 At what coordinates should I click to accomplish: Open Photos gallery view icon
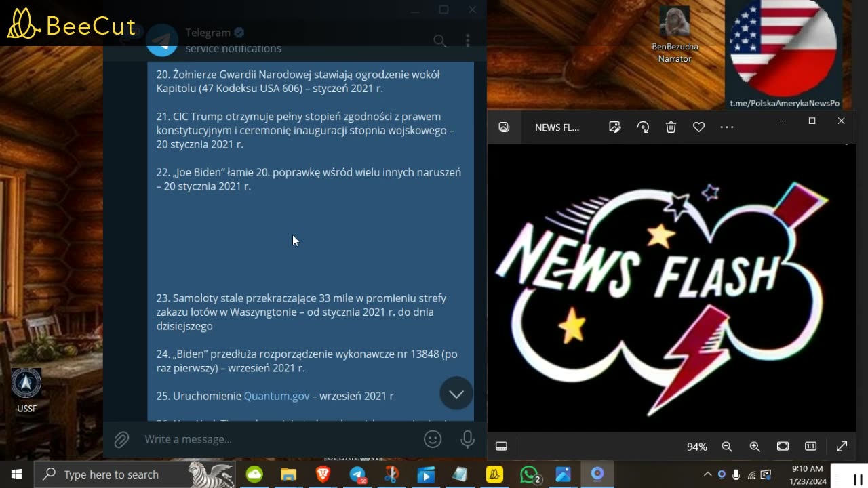pos(504,127)
